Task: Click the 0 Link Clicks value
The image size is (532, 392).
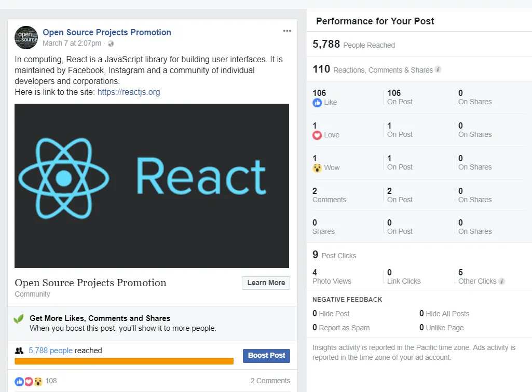Action: (404, 277)
